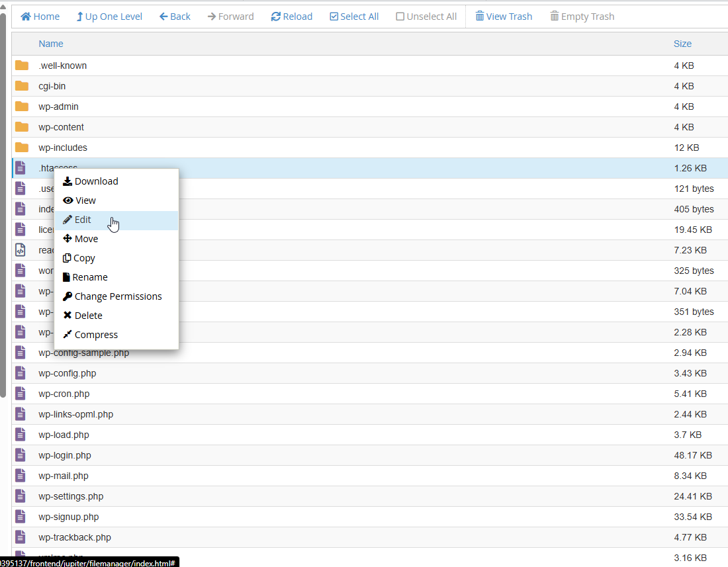Click the wp-mail.php file icon

21,476
